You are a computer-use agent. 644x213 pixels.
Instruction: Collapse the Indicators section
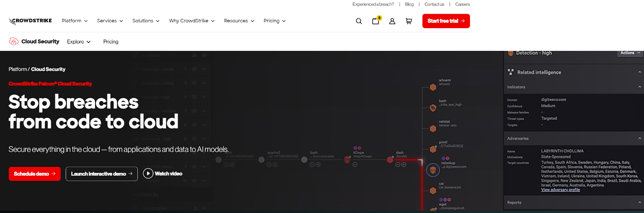(x=640, y=87)
